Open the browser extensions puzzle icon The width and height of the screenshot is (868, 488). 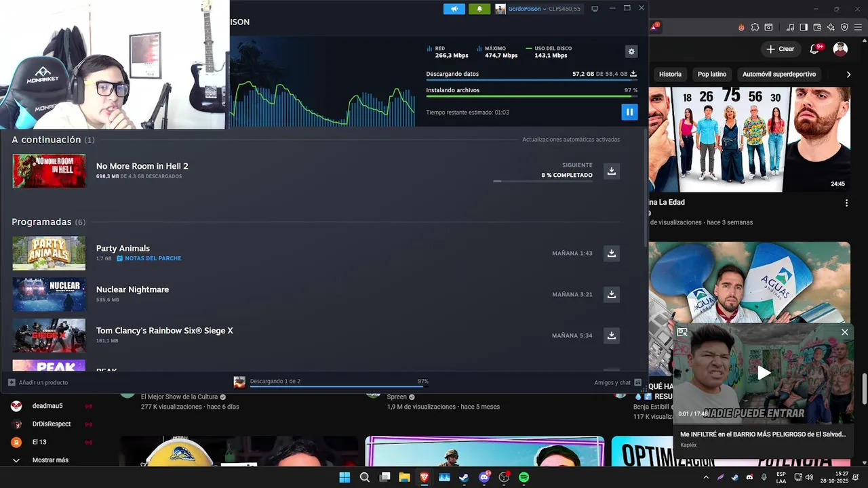[x=755, y=27]
